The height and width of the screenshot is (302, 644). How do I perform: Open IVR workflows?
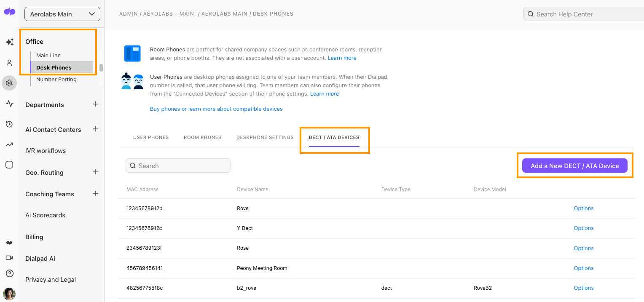[x=46, y=150]
